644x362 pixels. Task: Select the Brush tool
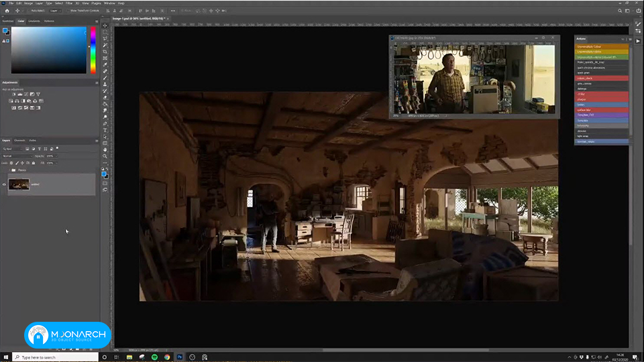[105, 78]
